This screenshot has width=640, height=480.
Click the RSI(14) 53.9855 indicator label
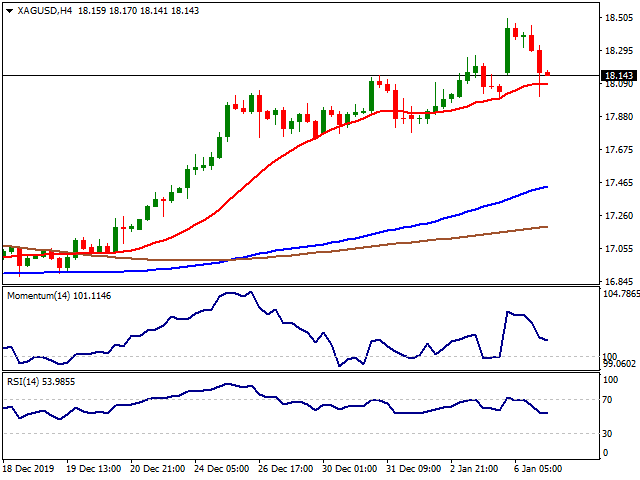(x=41, y=382)
